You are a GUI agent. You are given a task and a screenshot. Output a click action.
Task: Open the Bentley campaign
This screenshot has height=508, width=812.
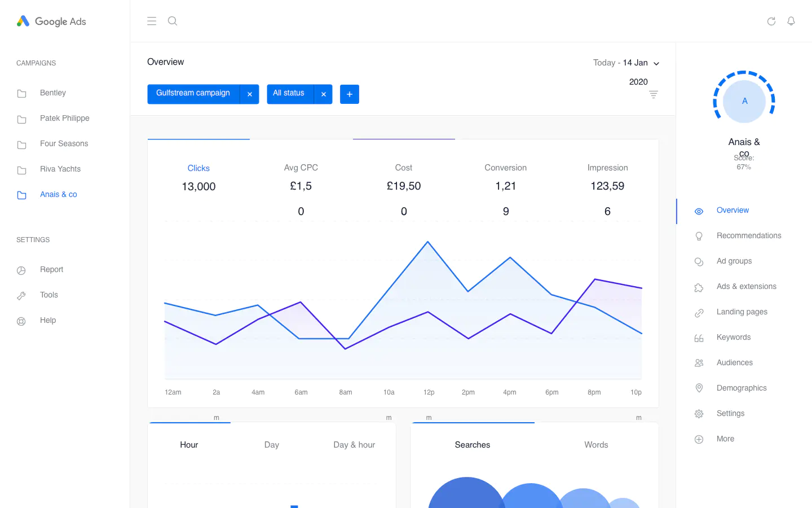(x=53, y=93)
